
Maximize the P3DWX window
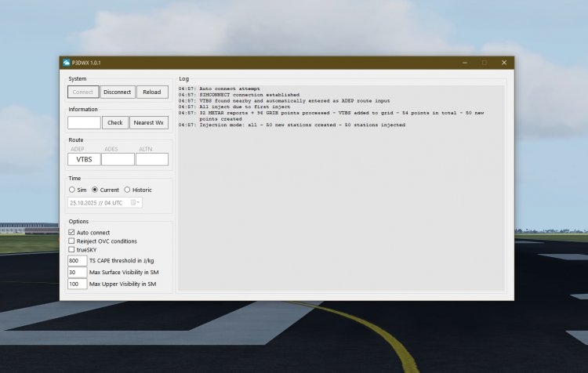coord(484,63)
